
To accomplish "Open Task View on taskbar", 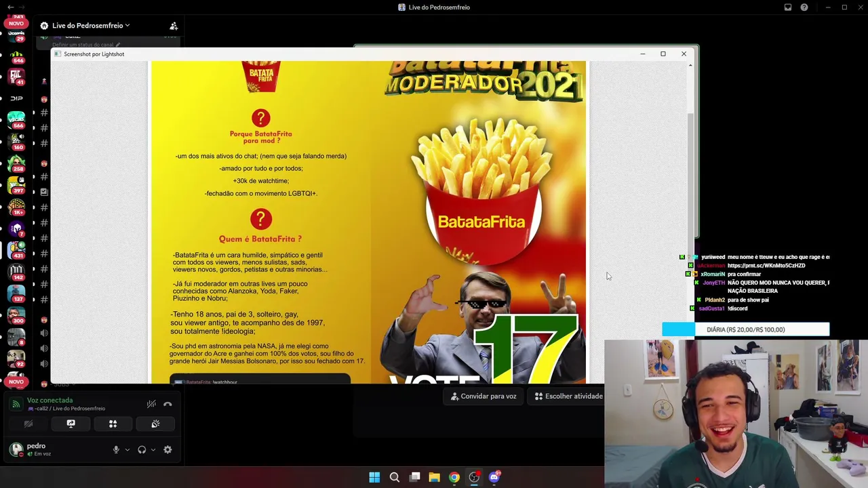I will [x=414, y=477].
